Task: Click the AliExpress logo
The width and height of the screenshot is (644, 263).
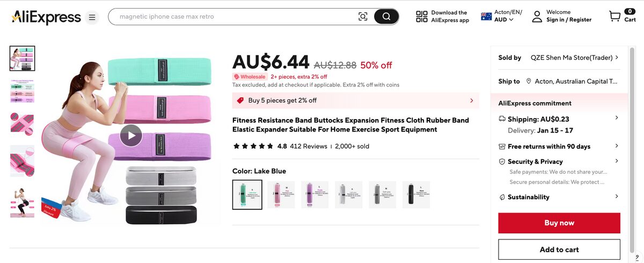Action: click(46, 17)
